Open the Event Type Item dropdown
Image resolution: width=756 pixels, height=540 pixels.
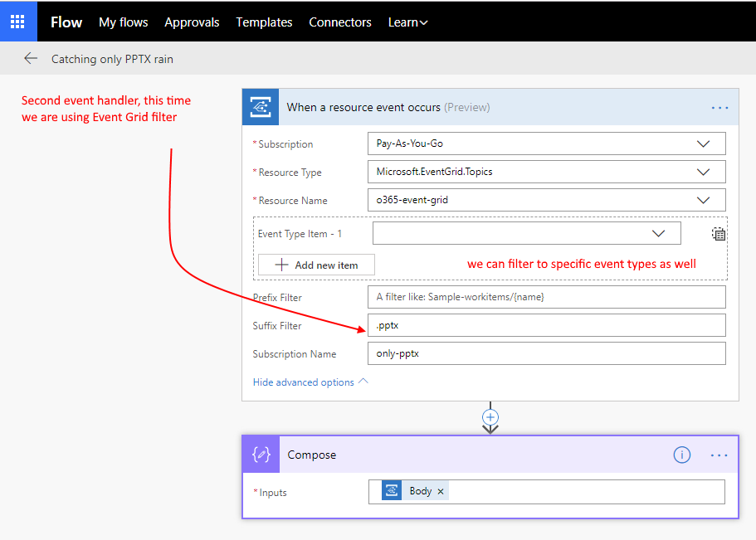click(x=658, y=234)
